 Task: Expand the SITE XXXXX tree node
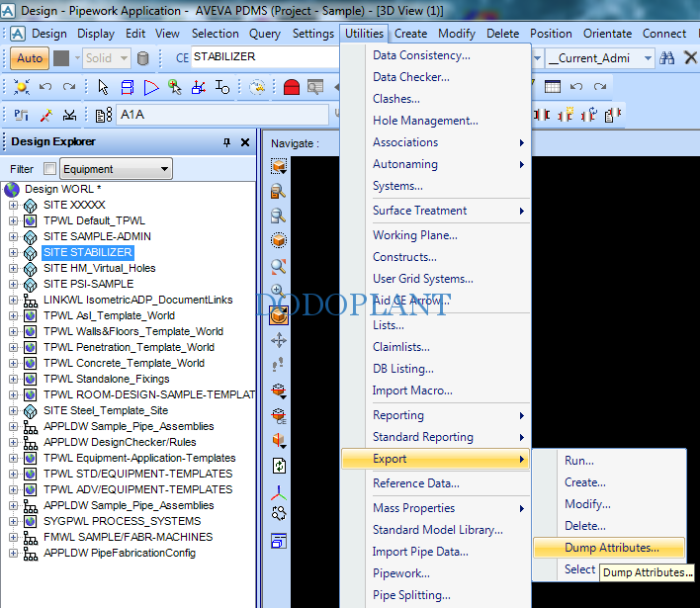click(14, 206)
